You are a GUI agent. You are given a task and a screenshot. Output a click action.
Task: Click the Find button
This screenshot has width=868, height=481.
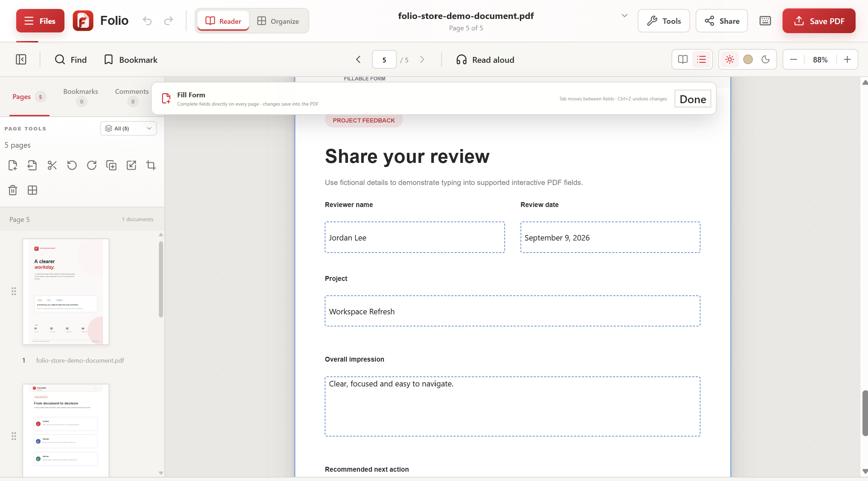click(x=71, y=59)
